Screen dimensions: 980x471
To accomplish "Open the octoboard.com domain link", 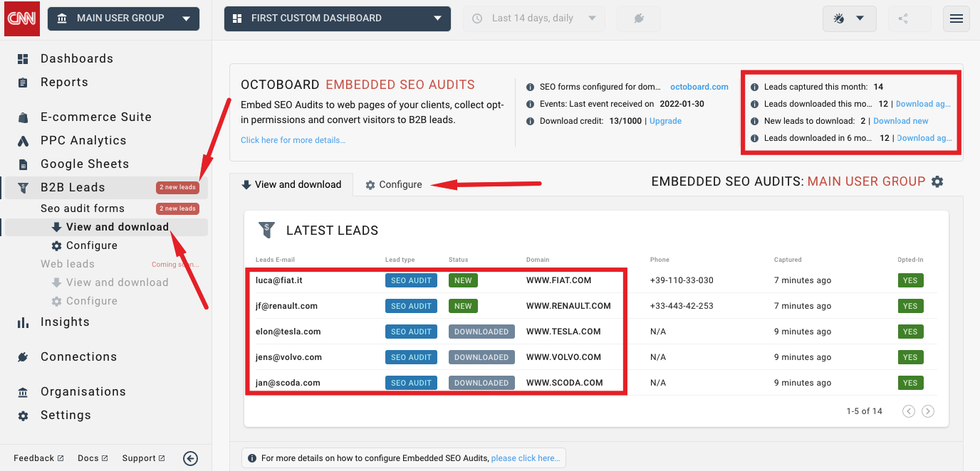I will (x=699, y=87).
